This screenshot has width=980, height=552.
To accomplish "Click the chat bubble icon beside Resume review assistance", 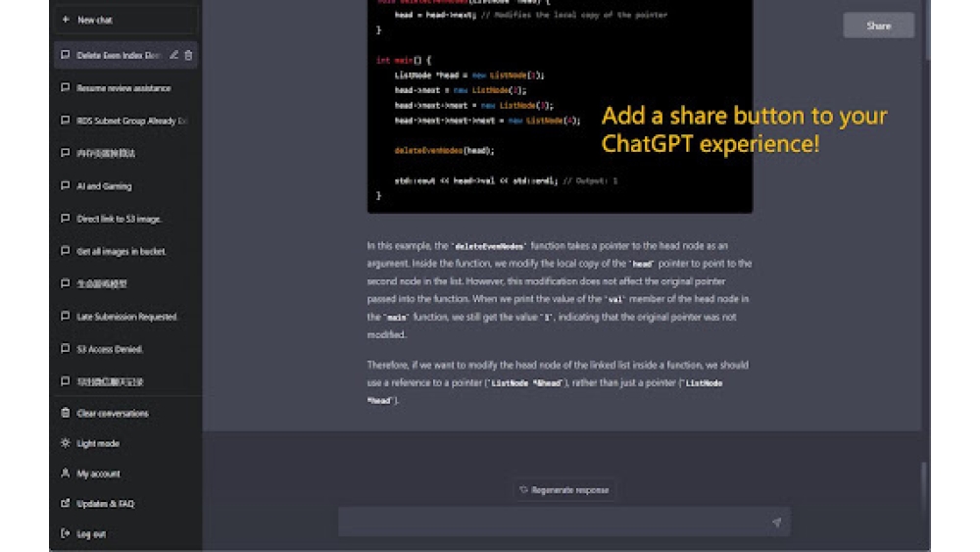I will (65, 87).
